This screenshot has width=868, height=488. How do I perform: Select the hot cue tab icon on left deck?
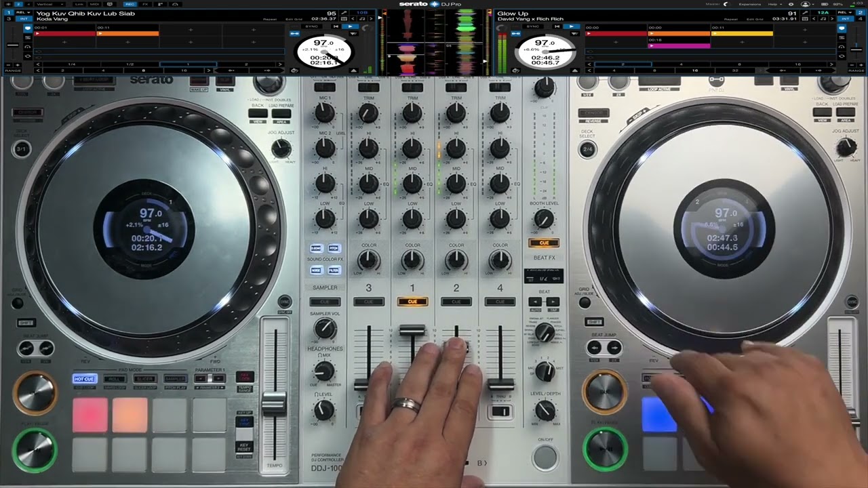[x=28, y=28]
